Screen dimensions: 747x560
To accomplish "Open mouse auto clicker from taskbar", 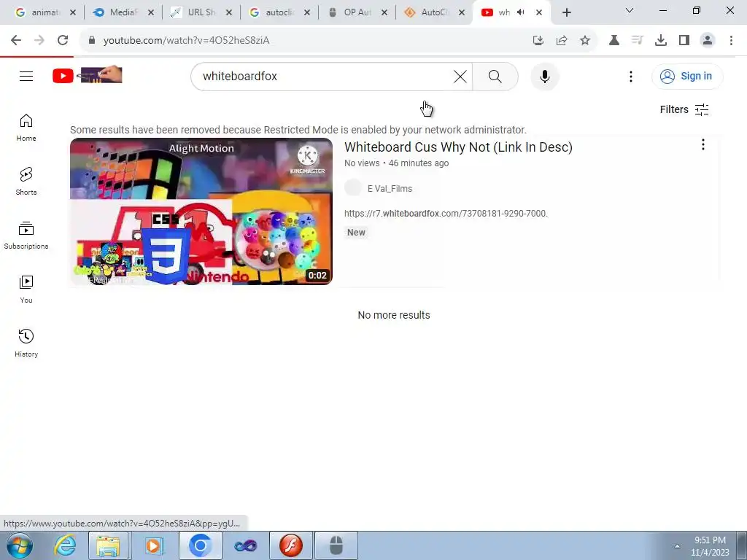I will coord(336,545).
